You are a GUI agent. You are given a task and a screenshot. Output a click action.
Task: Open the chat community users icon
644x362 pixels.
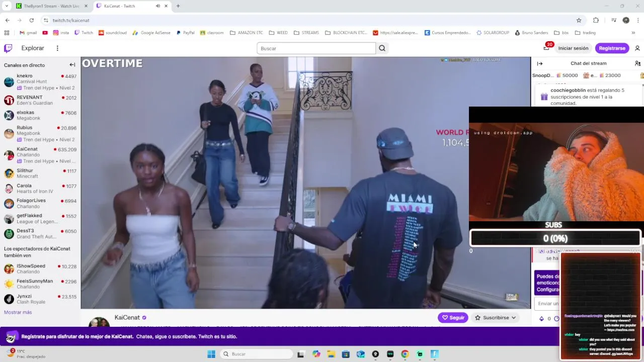(x=637, y=63)
